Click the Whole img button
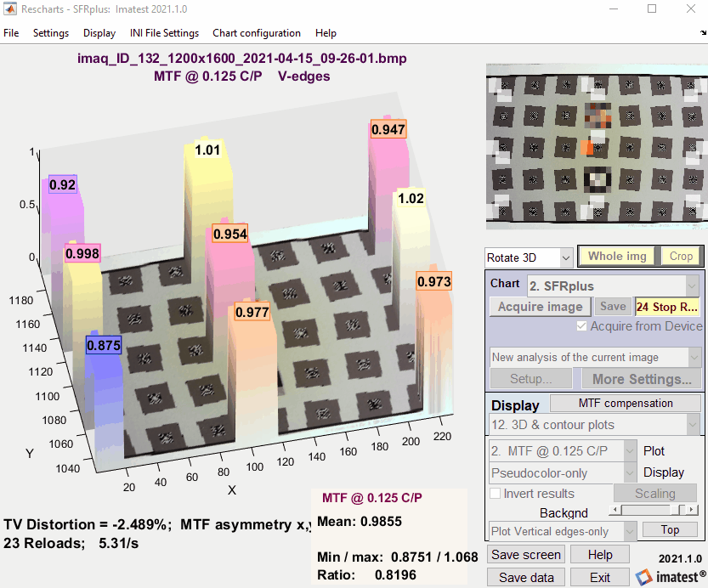The image size is (708, 588). point(617,256)
